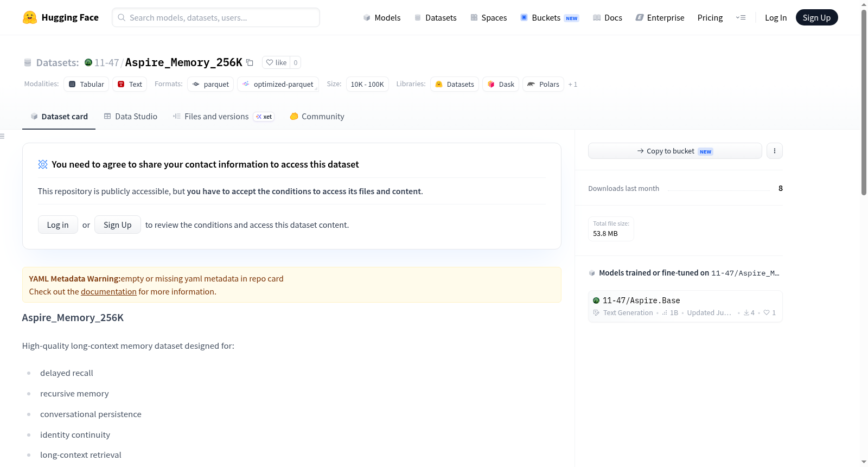Viewport: 868px width, 467px height.
Task: Click the Files and versions icon
Action: (177, 116)
